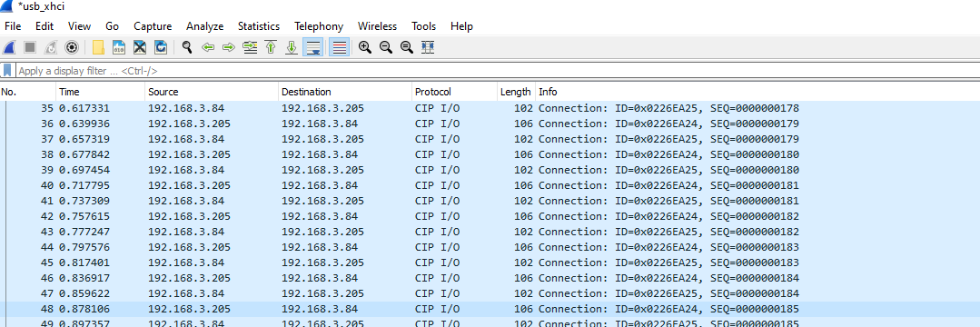The image size is (980, 327).
Task: Open capture options gear icon
Action: click(72, 47)
